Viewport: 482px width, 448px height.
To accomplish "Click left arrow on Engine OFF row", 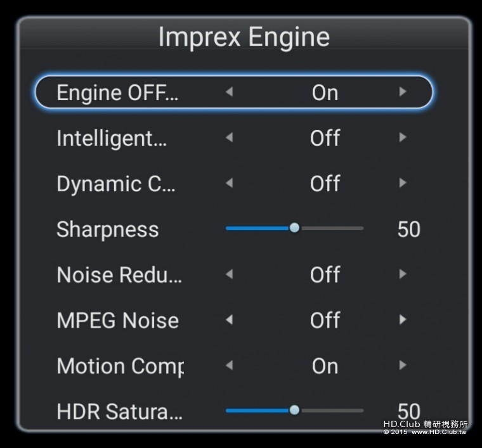I will point(229,92).
